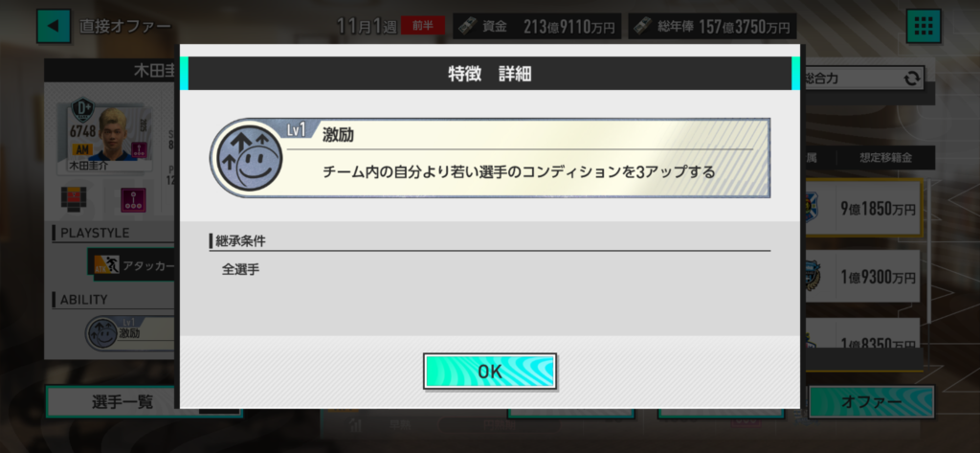The image size is (980, 453).
Task: Click the refresh icon beside 総合力
Action: pos(911,79)
